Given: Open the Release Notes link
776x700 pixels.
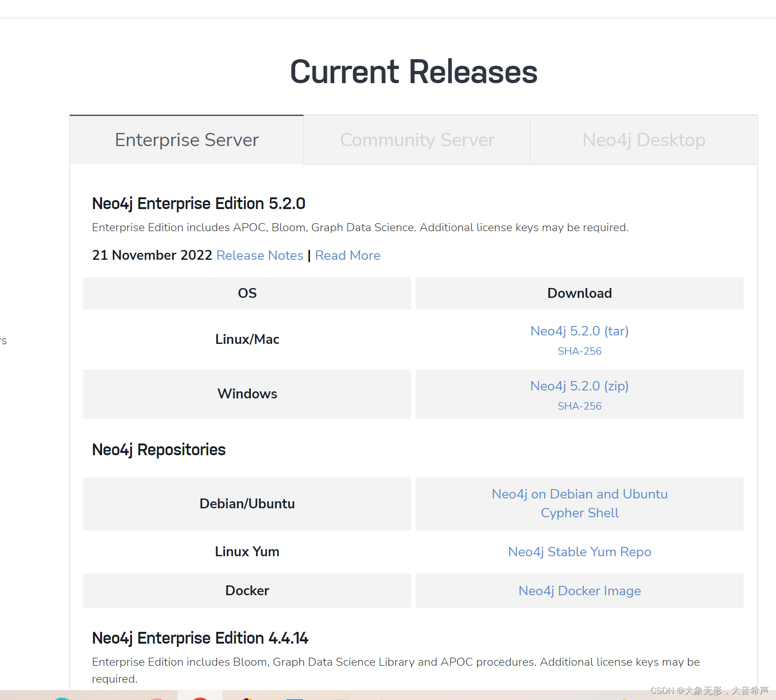Looking at the screenshot, I should pos(260,255).
